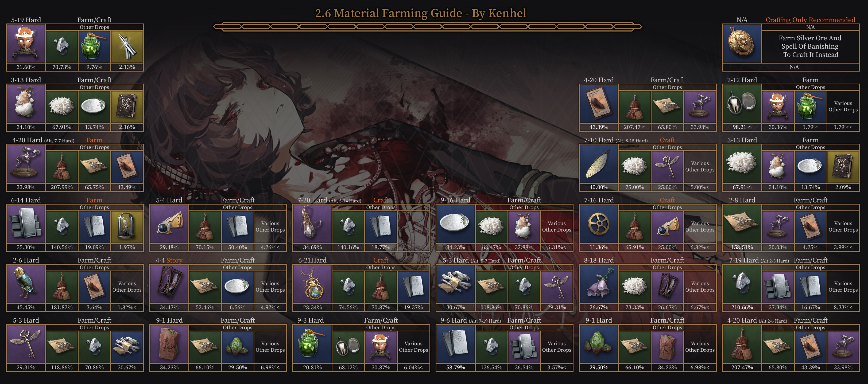This screenshot has width=868, height=384.
Task: Click the winged key icon under 5-3 Hard
Action: [26, 344]
